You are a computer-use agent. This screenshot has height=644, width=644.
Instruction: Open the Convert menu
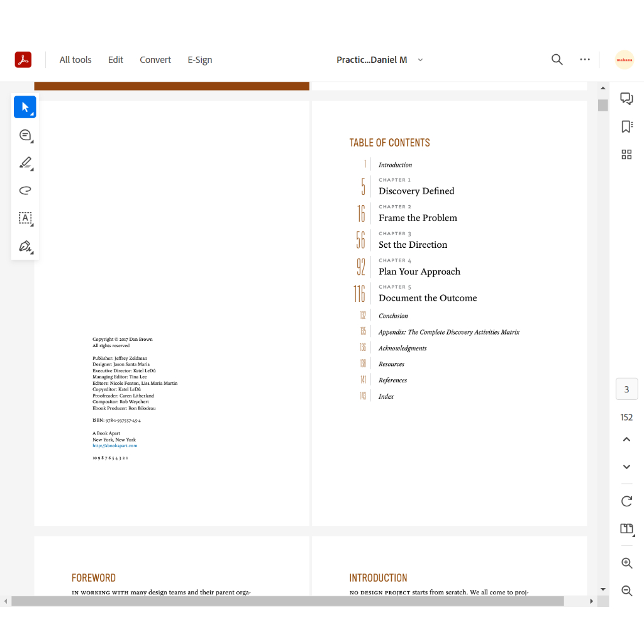(155, 60)
